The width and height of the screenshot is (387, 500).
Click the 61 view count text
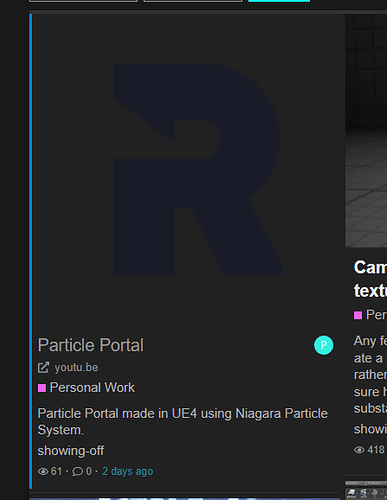(x=56, y=471)
